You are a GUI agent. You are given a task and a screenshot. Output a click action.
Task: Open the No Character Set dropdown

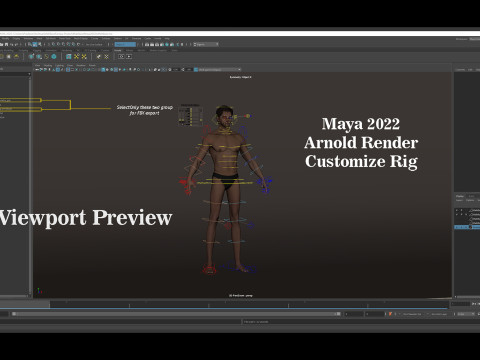pyautogui.click(x=412, y=314)
